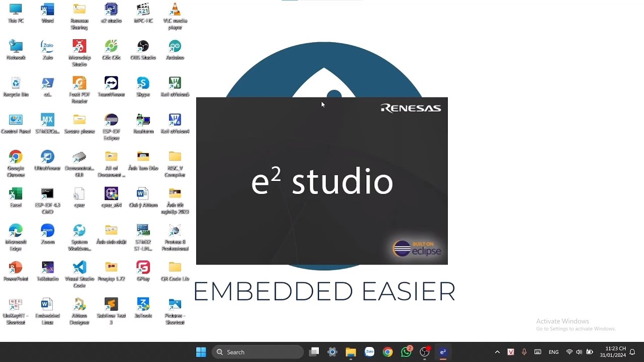Click the e2 studio splash screen
Image resolution: width=644 pixels, height=362 pixels.
[x=321, y=181]
